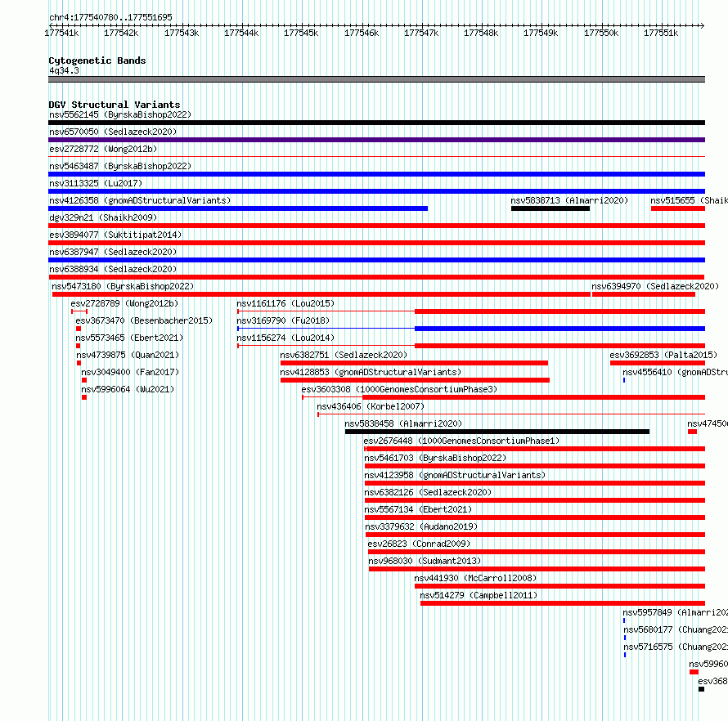
Task: Click the 177548k ruler position
Action: (x=481, y=33)
